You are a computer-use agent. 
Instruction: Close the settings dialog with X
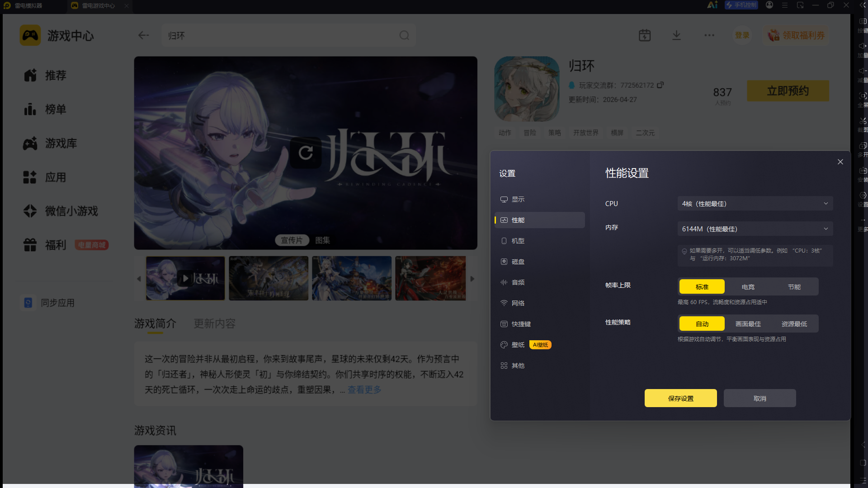coord(840,162)
